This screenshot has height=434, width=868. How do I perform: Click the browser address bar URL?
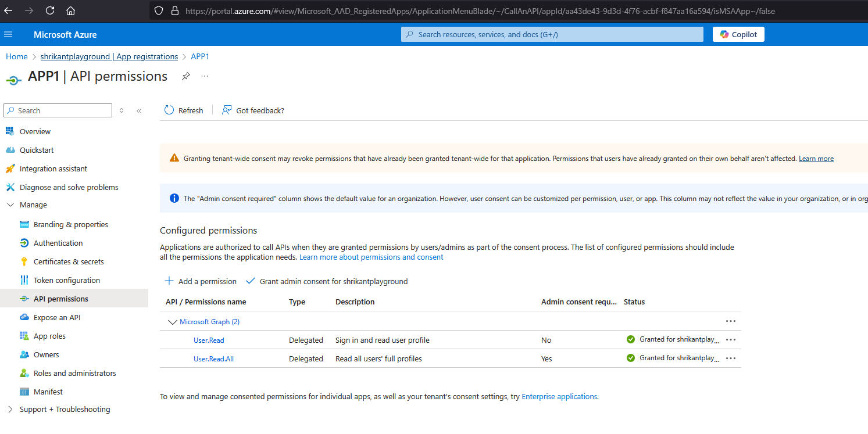click(480, 11)
